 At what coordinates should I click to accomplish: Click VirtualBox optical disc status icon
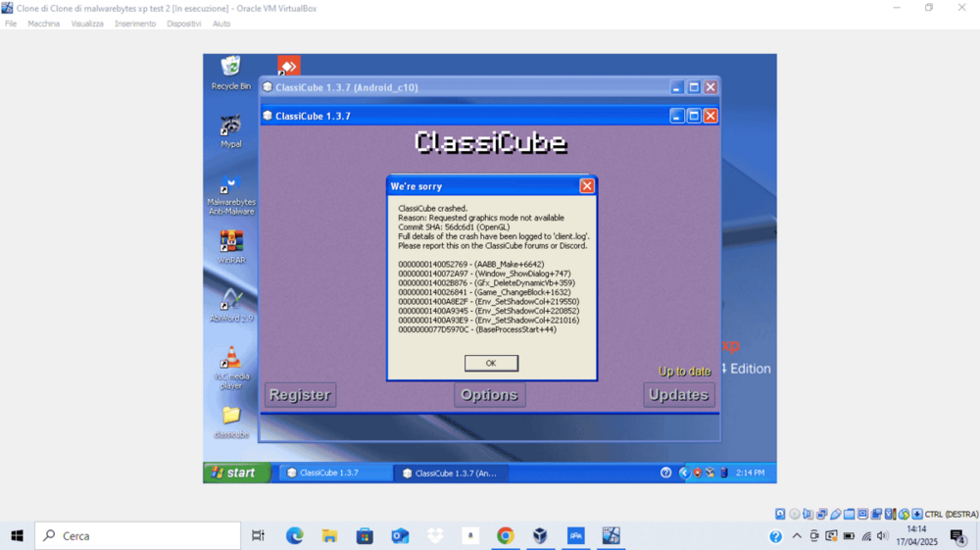pyautogui.click(x=795, y=515)
